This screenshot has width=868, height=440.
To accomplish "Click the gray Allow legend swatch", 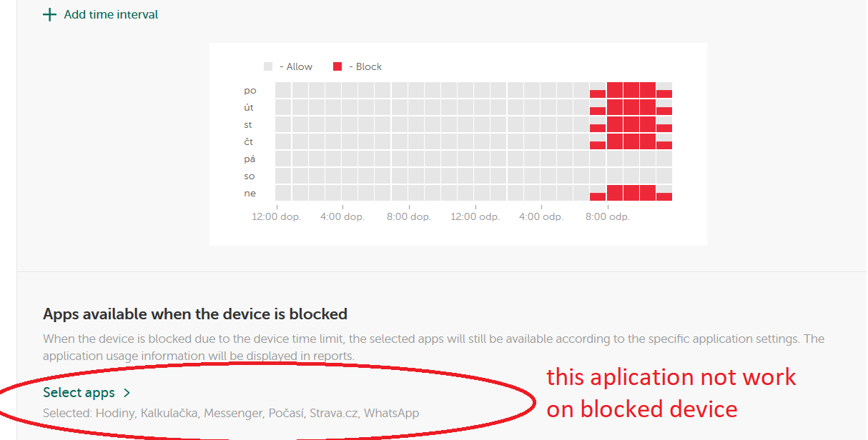I will (x=268, y=66).
